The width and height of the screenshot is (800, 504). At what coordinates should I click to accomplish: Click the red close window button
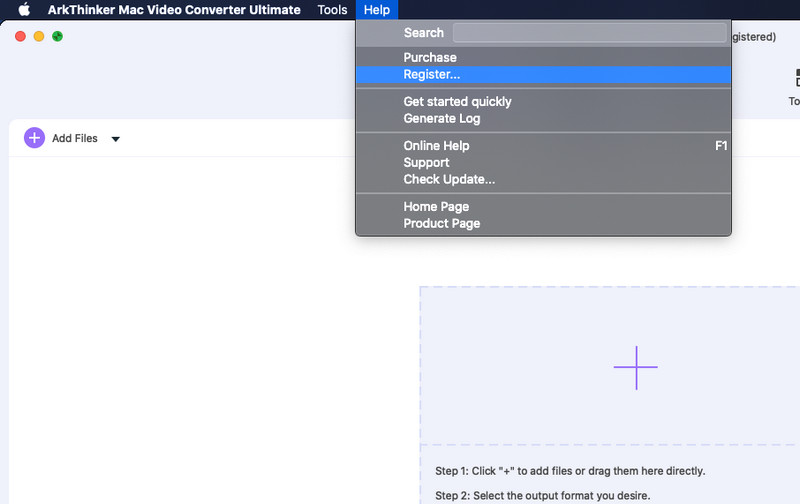[x=20, y=36]
